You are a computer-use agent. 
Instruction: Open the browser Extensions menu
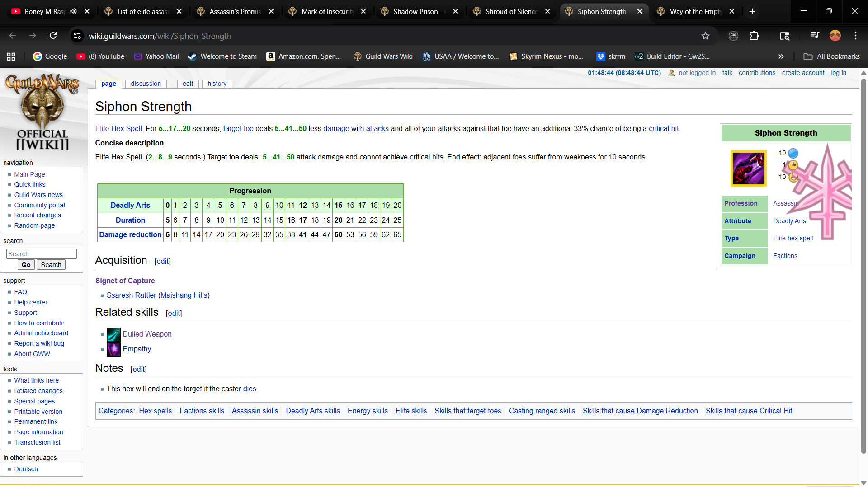(754, 36)
